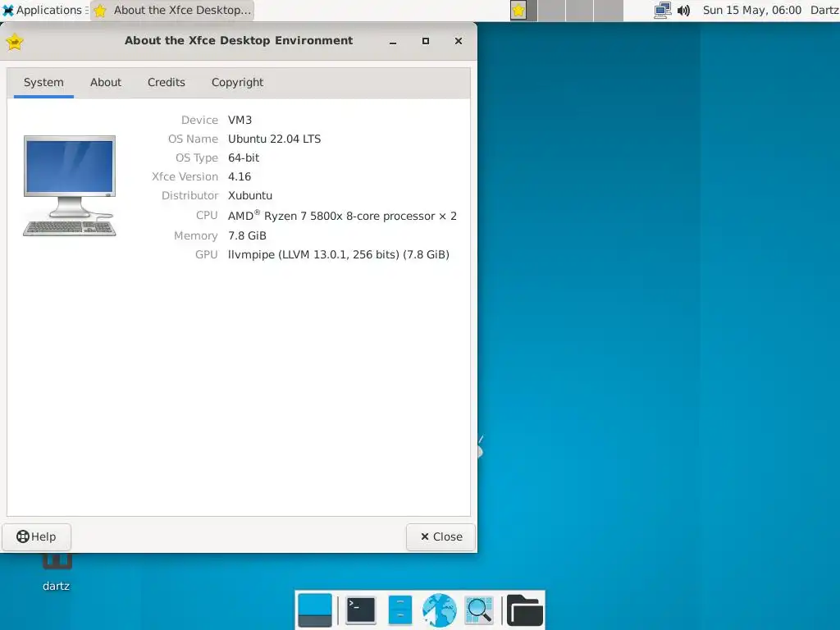Viewport: 840px width, 630px height.
Task: Click the OS Name label
Action: tap(193, 139)
